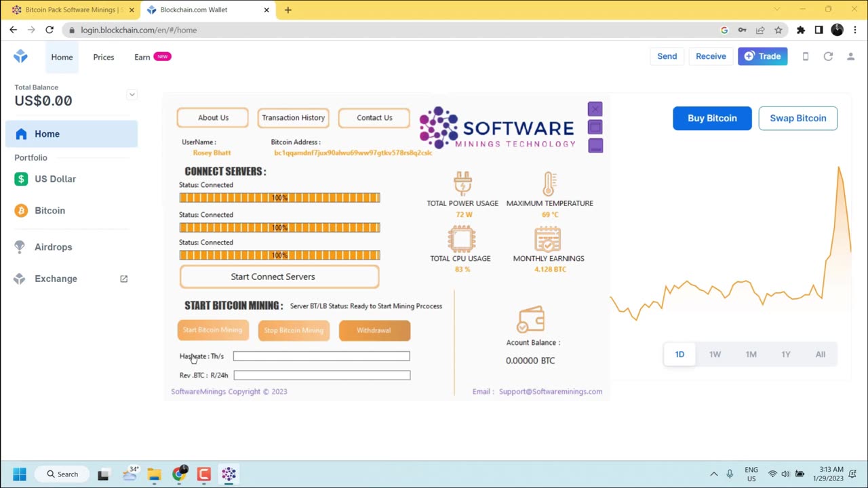The height and width of the screenshot is (488, 868).
Task: Open About Us in mining app
Action: 213,118
